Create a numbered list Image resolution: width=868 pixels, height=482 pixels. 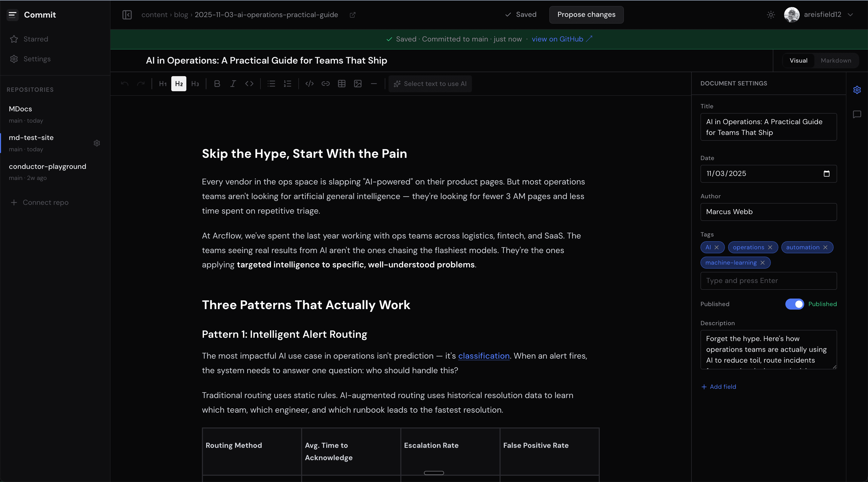287,84
